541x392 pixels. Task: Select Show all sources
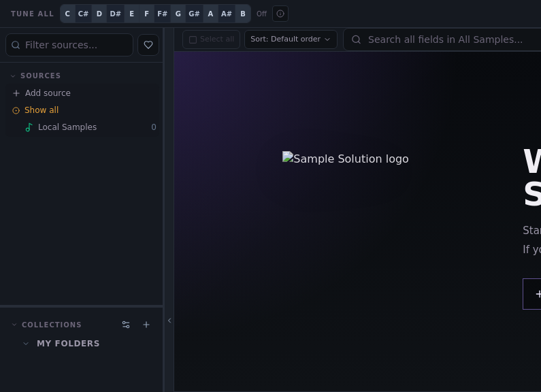coord(42,110)
